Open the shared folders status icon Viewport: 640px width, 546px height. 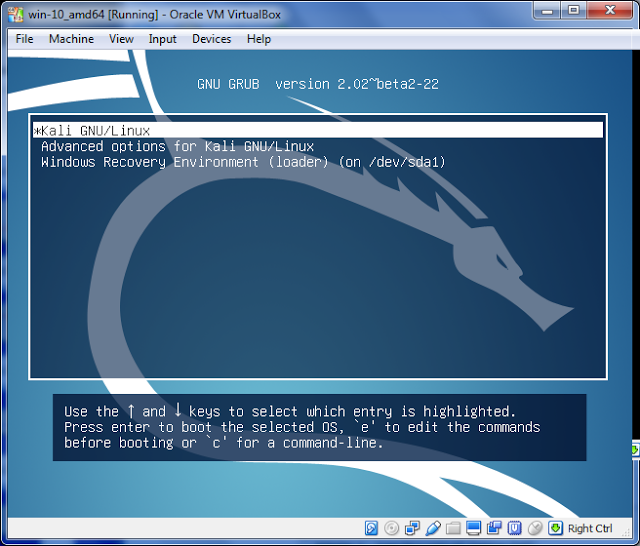(453, 528)
